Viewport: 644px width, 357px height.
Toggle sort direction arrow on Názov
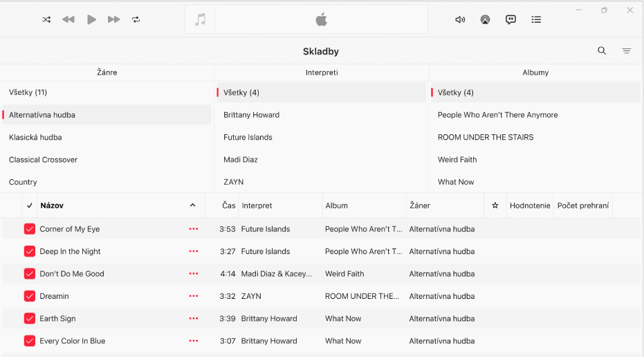coord(192,205)
